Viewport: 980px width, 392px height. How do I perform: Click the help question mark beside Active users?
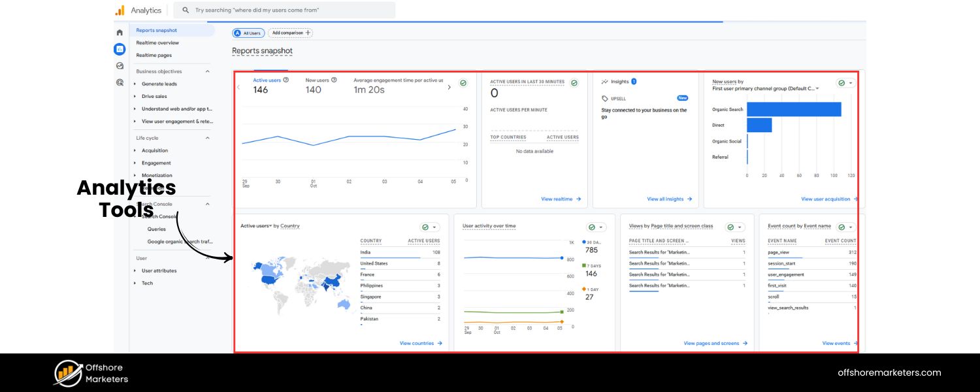pyautogui.click(x=286, y=80)
